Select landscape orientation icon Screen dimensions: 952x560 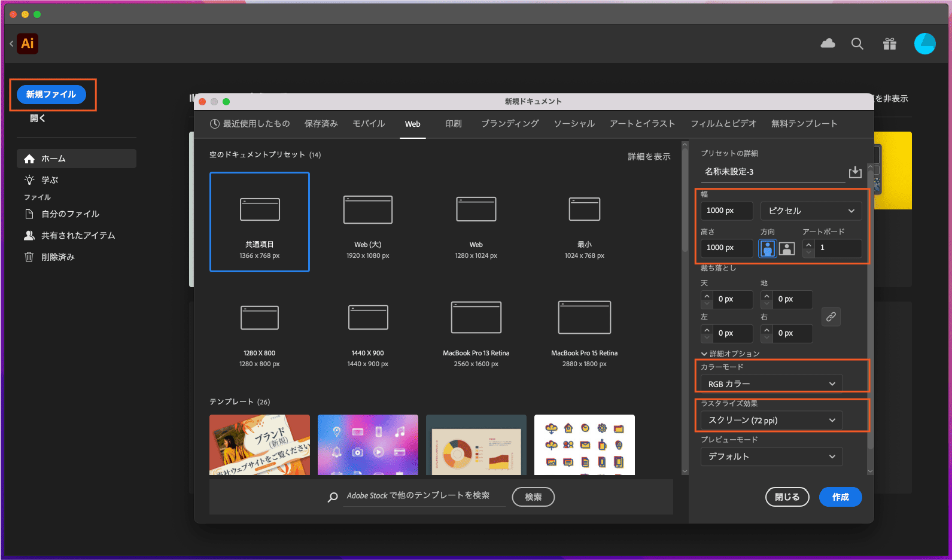click(787, 248)
